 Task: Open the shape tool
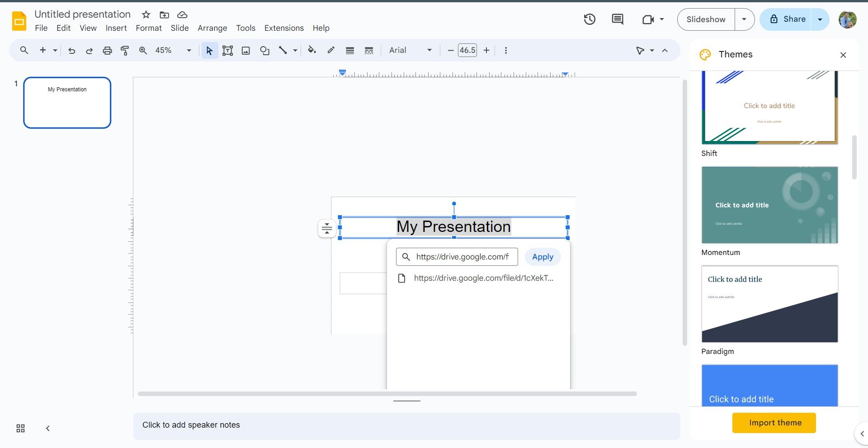coord(264,51)
